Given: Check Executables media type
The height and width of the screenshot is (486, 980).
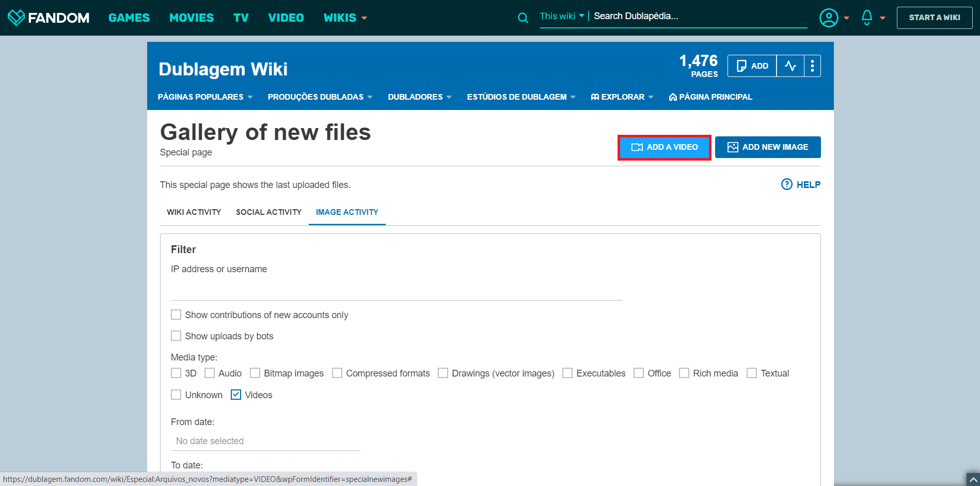Looking at the screenshot, I should (567, 373).
